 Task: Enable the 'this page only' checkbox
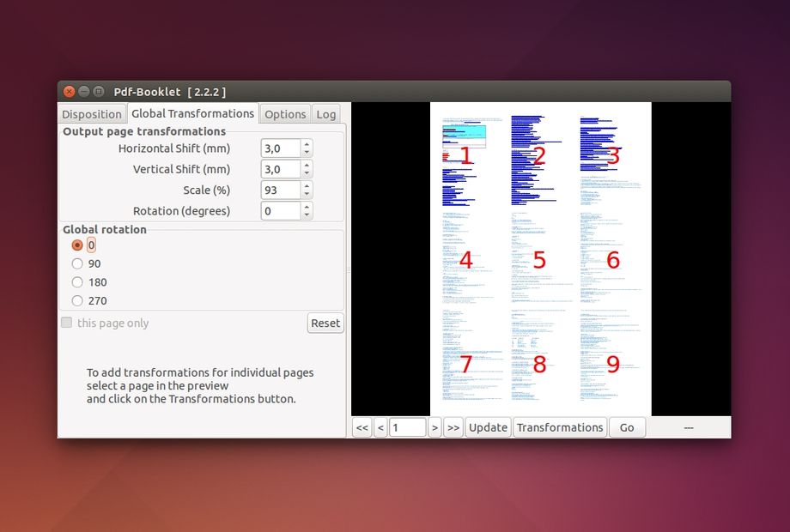coord(67,323)
